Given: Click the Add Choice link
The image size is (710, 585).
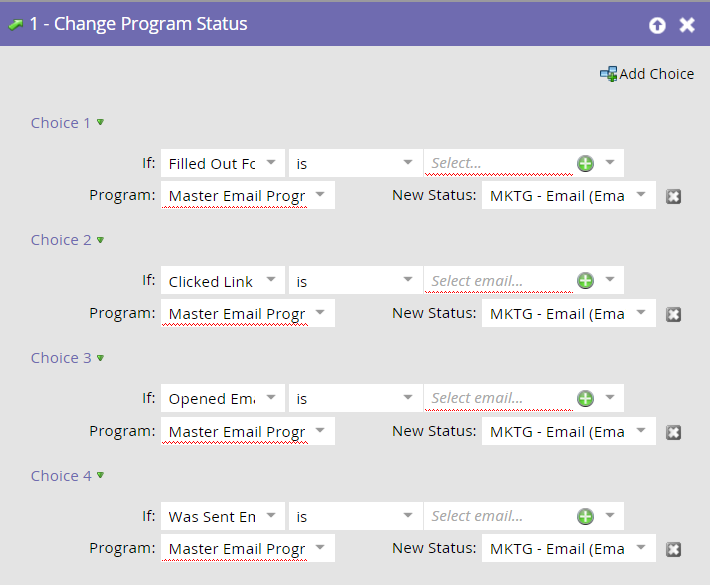Looking at the screenshot, I should [656, 74].
